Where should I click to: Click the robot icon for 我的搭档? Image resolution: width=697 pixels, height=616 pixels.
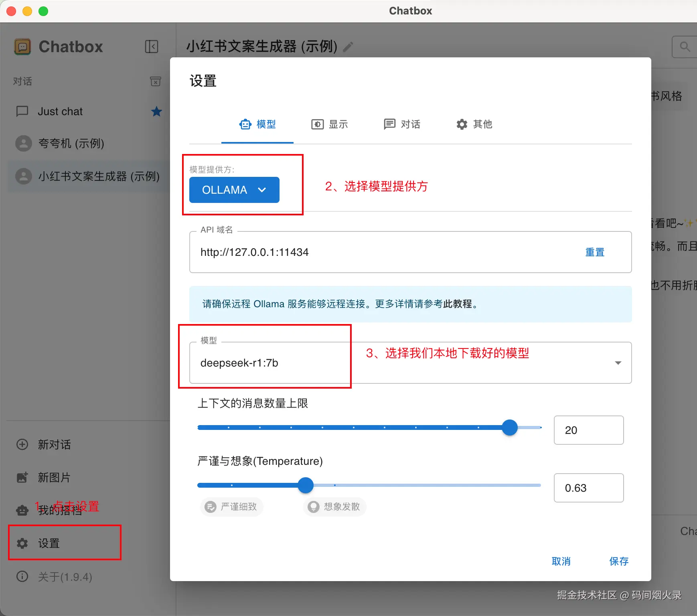click(22, 510)
